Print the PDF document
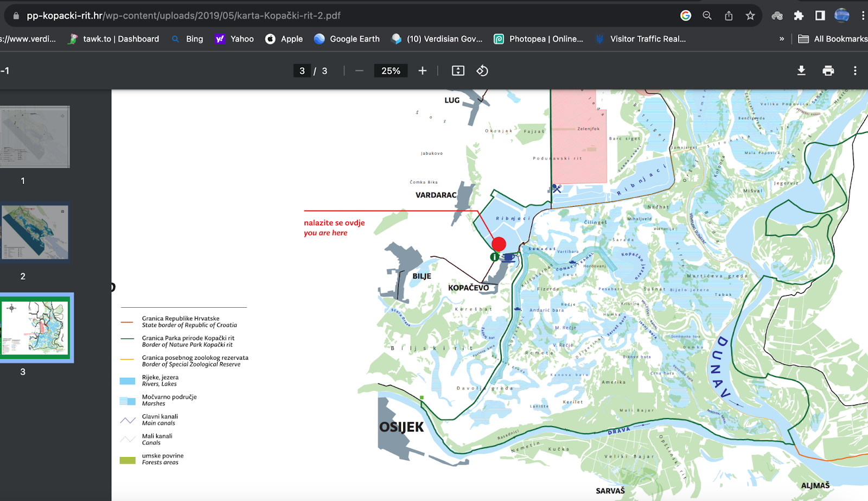 tap(828, 71)
